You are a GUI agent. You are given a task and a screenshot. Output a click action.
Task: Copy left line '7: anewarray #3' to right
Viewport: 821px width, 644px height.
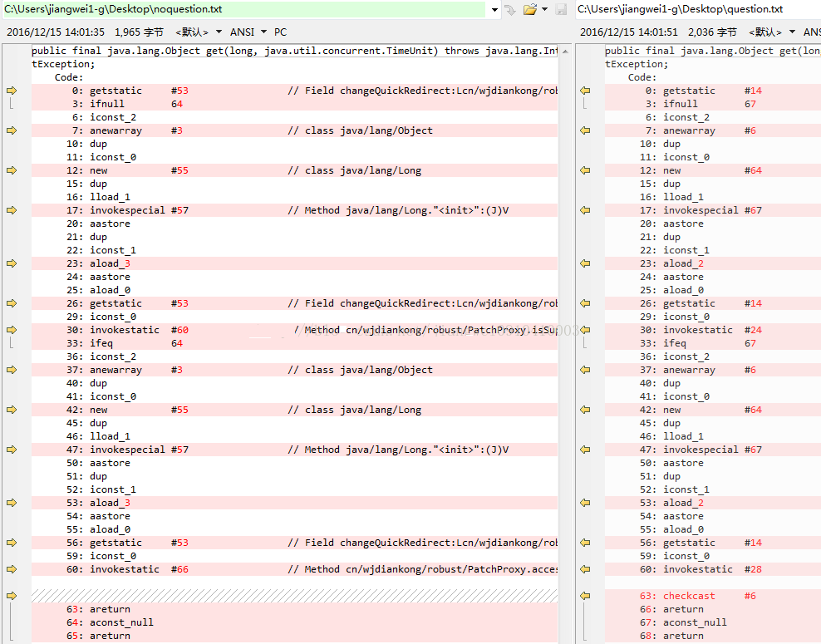[x=12, y=130]
